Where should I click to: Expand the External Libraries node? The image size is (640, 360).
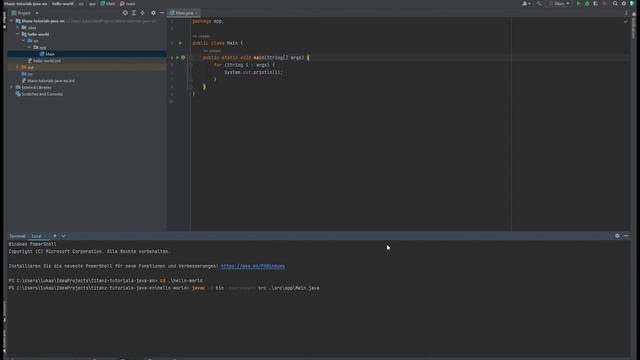(x=12, y=87)
